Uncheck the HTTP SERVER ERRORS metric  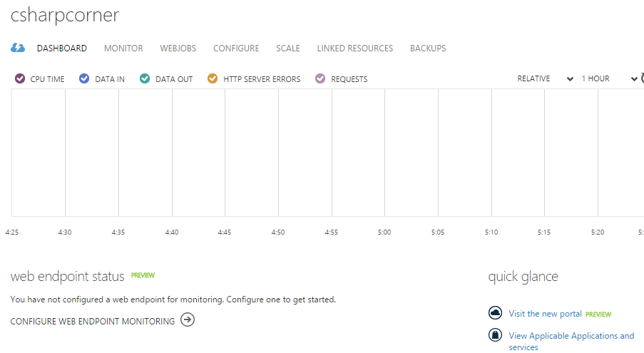[x=213, y=78]
